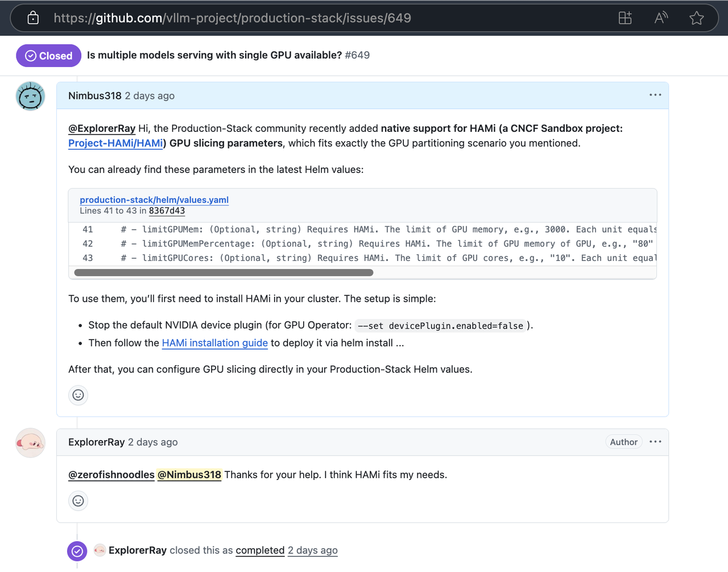Click the code snippet horizontal scrollbar

[x=224, y=273]
